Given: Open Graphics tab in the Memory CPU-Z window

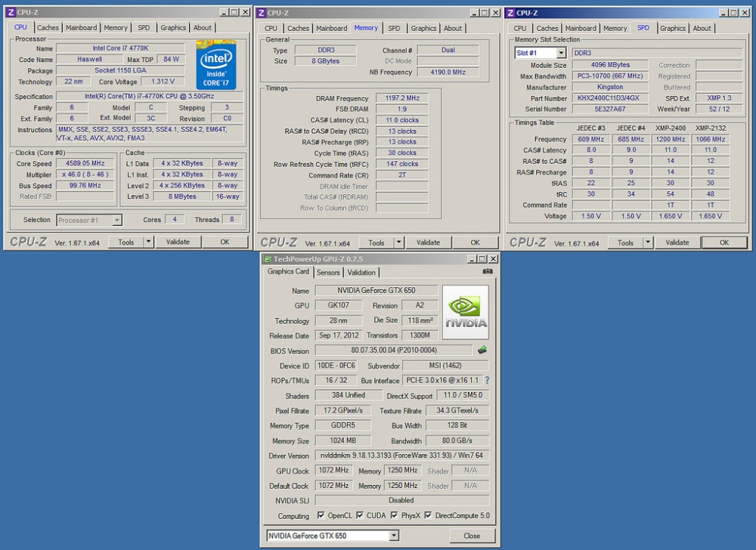Looking at the screenshot, I should point(423,29).
